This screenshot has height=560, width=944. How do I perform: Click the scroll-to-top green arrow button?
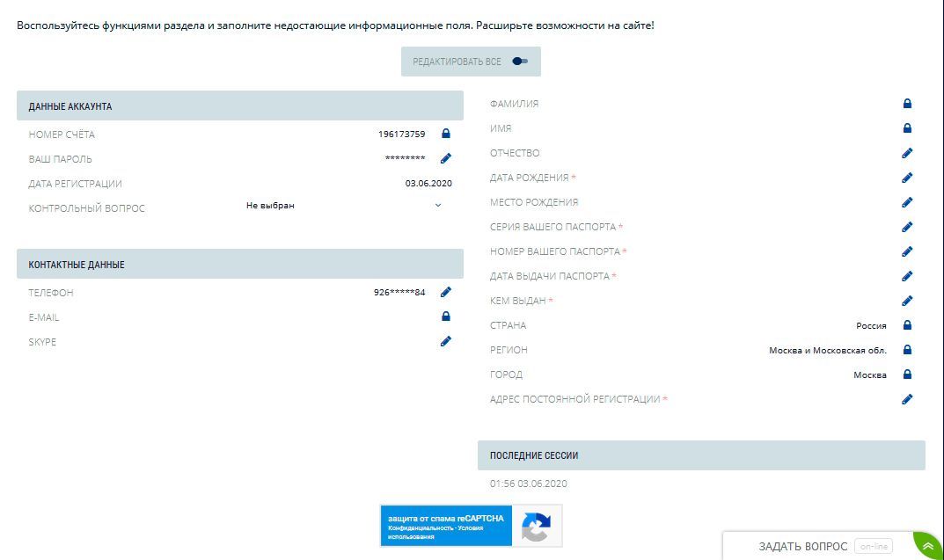coord(927,546)
